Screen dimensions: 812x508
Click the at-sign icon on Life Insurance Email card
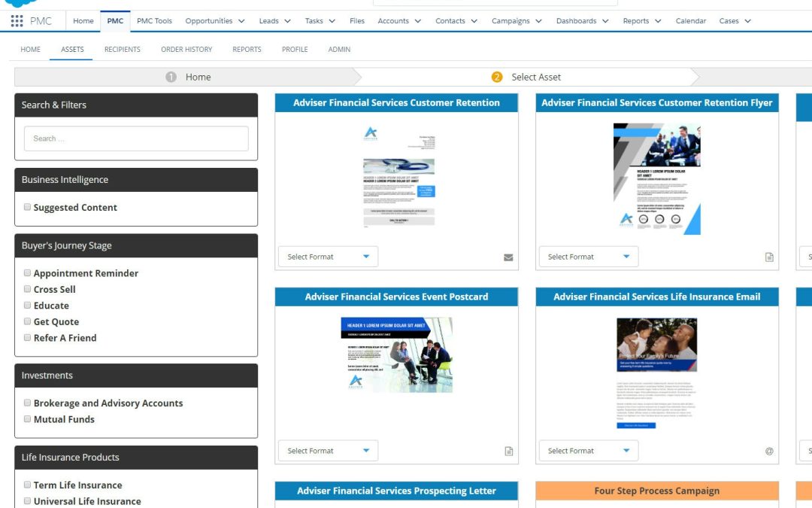(x=769, y=451)
